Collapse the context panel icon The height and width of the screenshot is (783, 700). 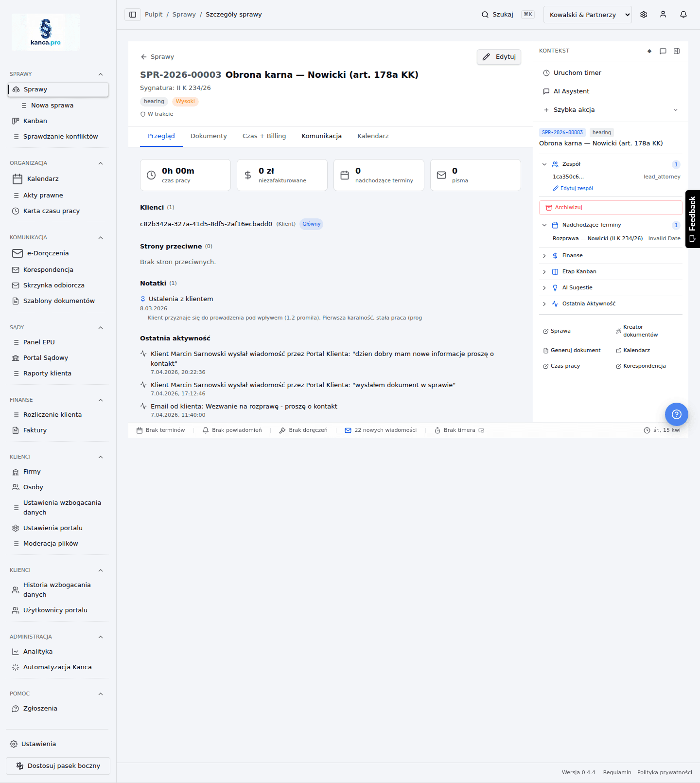tap(676, 51)
